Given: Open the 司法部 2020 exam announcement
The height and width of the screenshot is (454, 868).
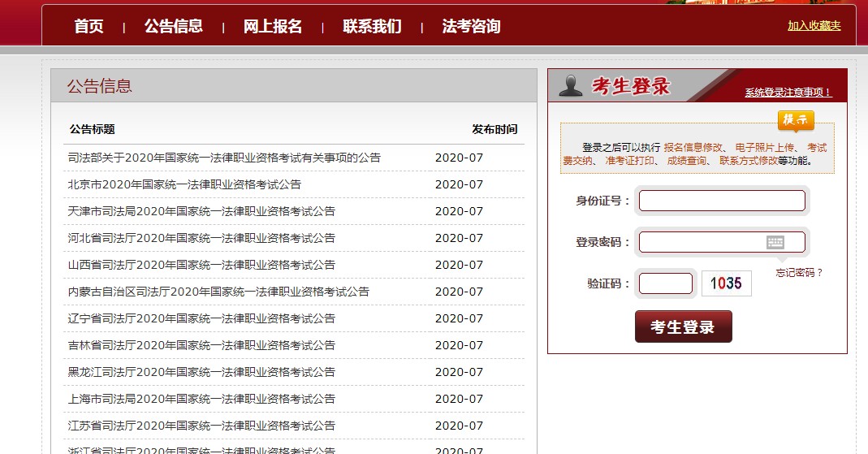Looking at the screenshot, I should click(224, 158).
